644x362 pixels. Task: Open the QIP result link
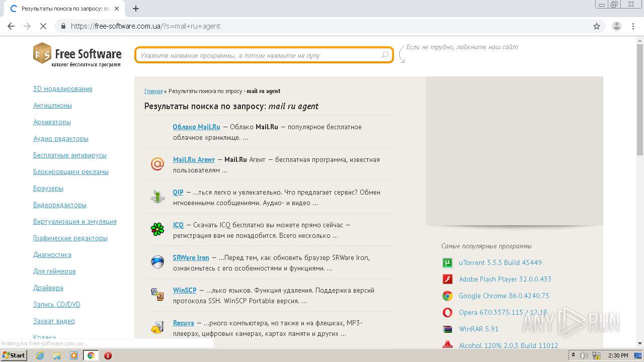178,192
